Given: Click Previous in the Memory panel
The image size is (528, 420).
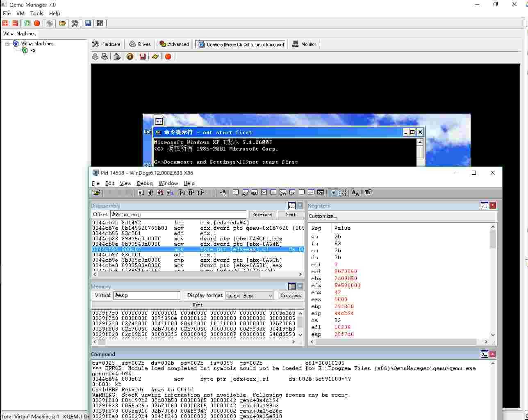Looking at the screenshot, I should [291, 295].
